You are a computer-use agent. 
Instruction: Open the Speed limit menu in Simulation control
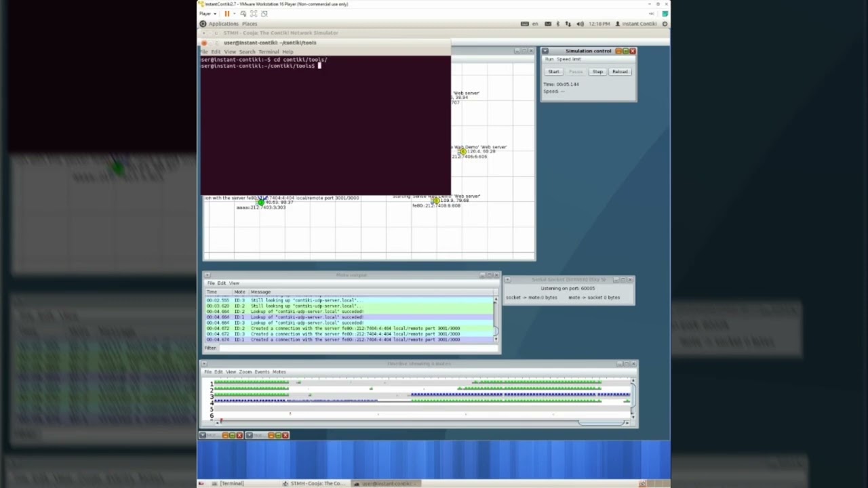(x=568, y=59)
